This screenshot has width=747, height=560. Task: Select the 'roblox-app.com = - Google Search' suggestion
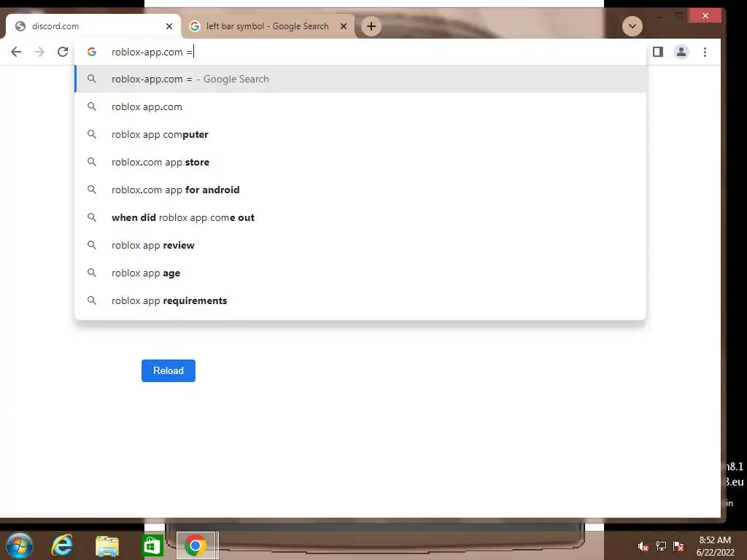coord(360,79)
